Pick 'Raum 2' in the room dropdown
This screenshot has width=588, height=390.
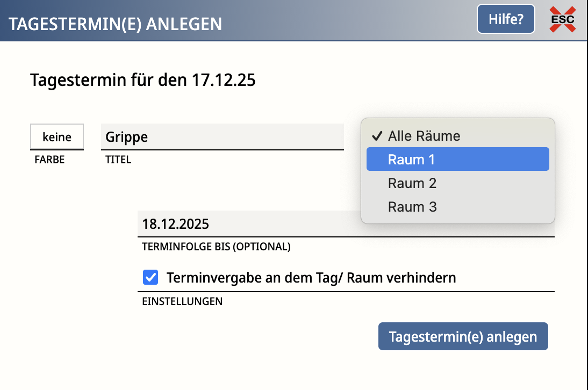[x=412, y=183]
